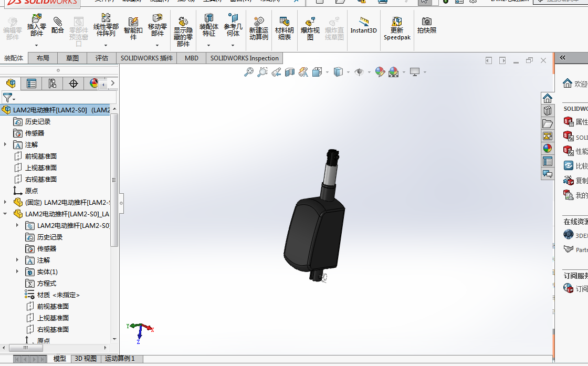Collapse the LAM2电动推杆[LAM2-S0]_LA component
588x366 pixels.
point(5,214)
